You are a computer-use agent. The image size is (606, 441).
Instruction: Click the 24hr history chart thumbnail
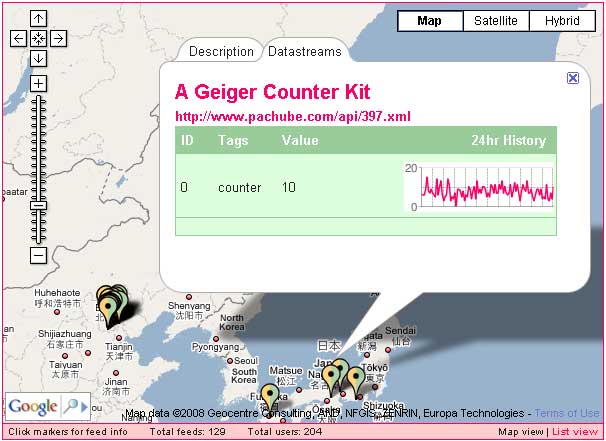[479, 187]
